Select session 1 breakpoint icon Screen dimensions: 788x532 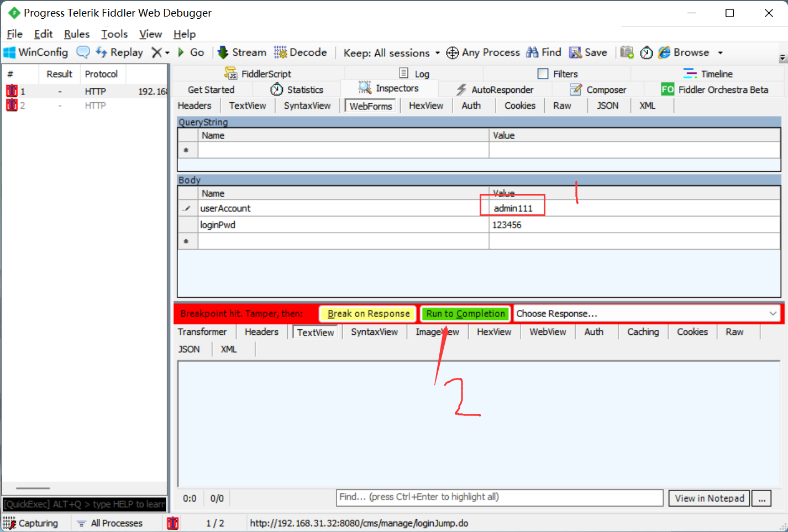12,91
